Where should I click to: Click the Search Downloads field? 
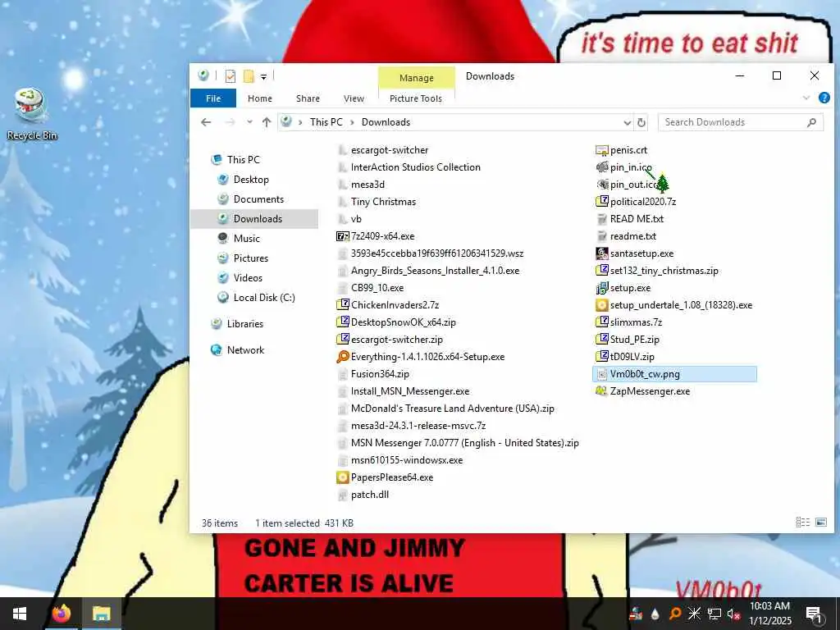[x=741, y=122]
